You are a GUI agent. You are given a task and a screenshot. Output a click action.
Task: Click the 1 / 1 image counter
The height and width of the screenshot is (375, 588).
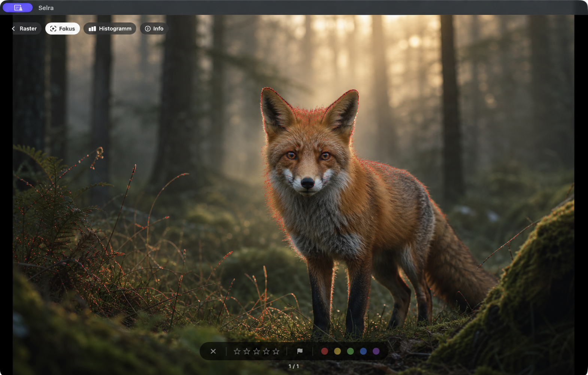pos(294,366)
